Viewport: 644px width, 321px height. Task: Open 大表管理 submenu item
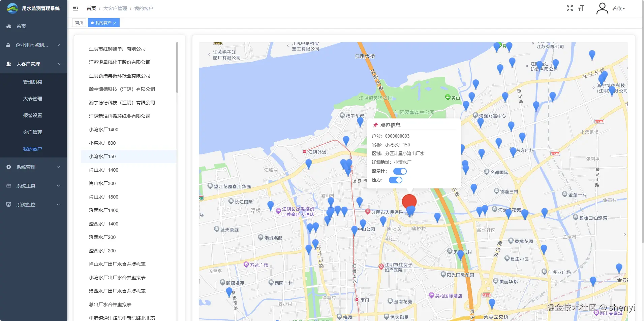pyautogui.click(x=33, y=99)
